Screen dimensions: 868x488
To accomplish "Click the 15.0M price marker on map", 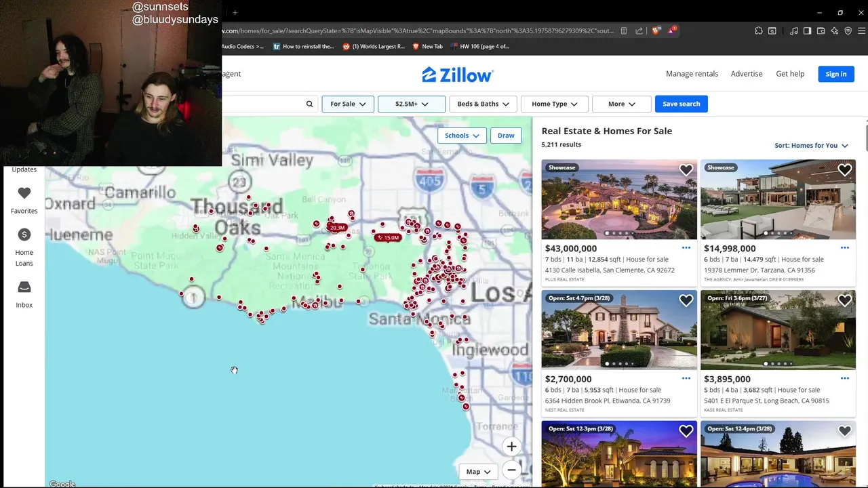I will pos(388,238).
